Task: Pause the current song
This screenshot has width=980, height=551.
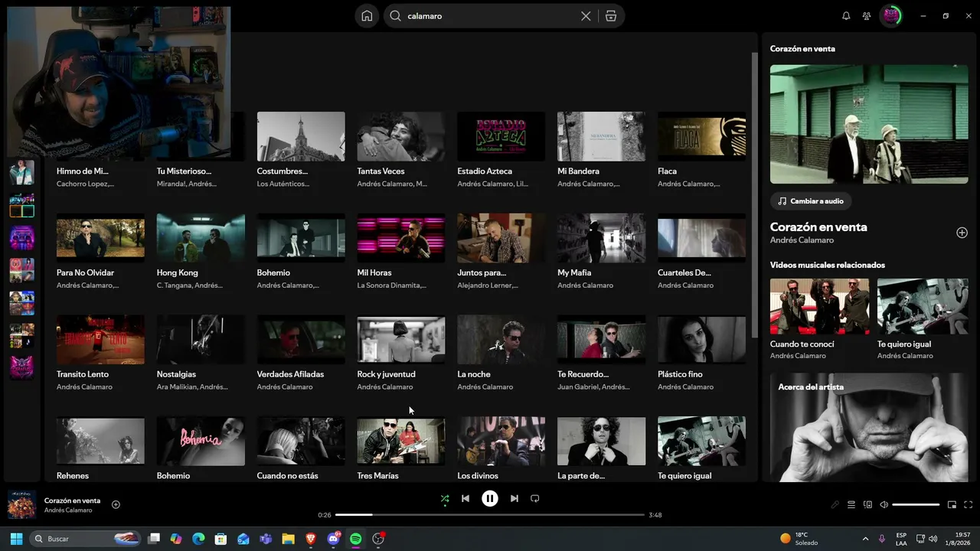Action: pos(490,498)
